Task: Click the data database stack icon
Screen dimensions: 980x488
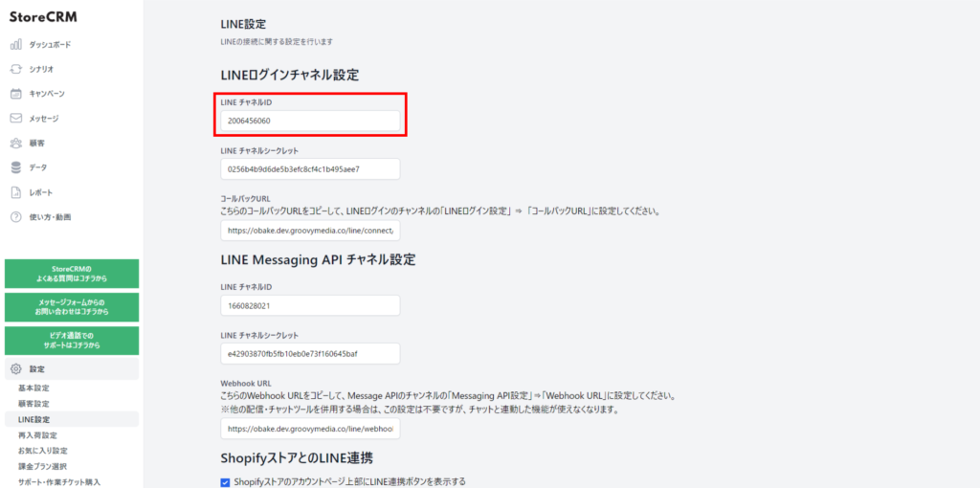Action: click(x=16, y=167)
